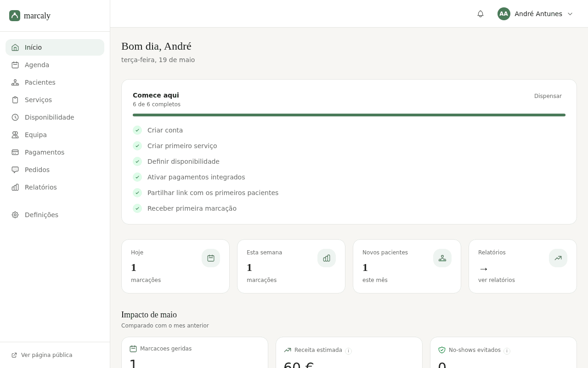Open Pagamentos from the sidebar

(55, 152)
